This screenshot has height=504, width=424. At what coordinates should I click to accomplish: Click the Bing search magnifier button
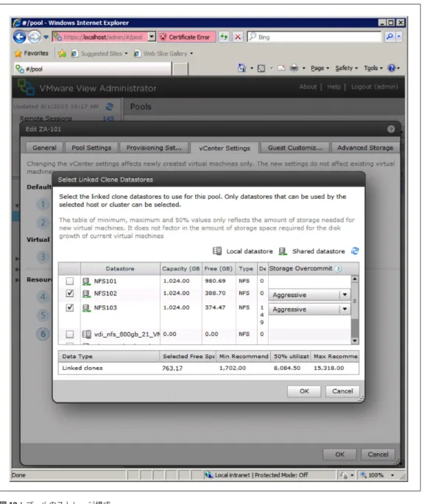tap(389, 37)
